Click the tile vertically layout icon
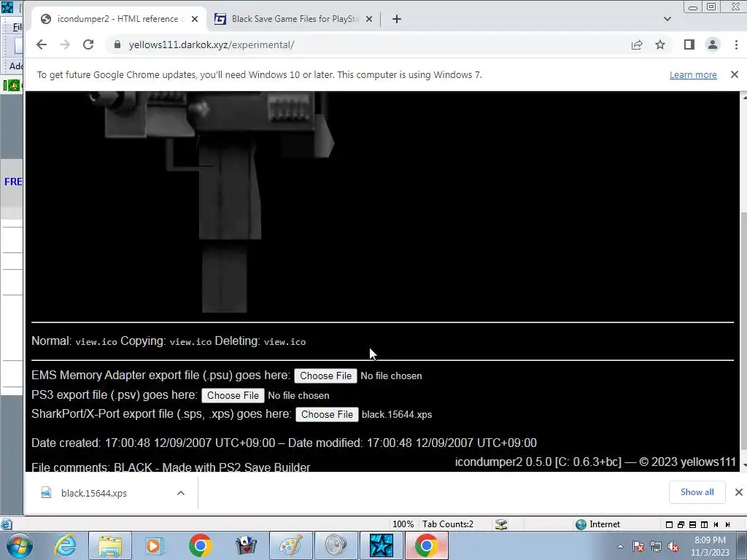The width and height of the screenshot is (747, 560). point(704,524)
